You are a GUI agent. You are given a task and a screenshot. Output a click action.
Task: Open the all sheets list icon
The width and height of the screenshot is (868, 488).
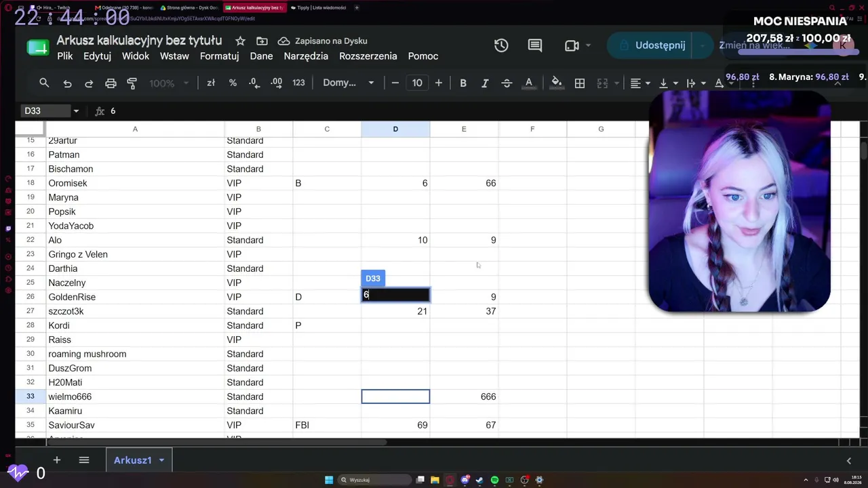point(84,460)
